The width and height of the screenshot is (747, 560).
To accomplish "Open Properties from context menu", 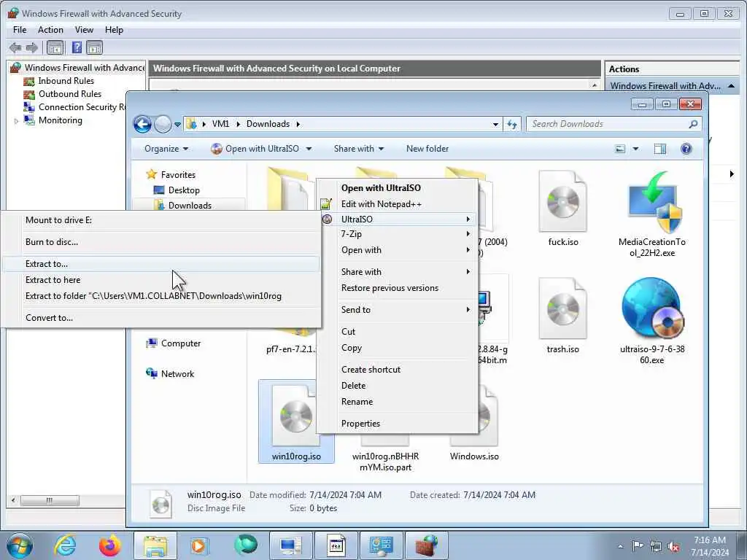I will [398, 424].
